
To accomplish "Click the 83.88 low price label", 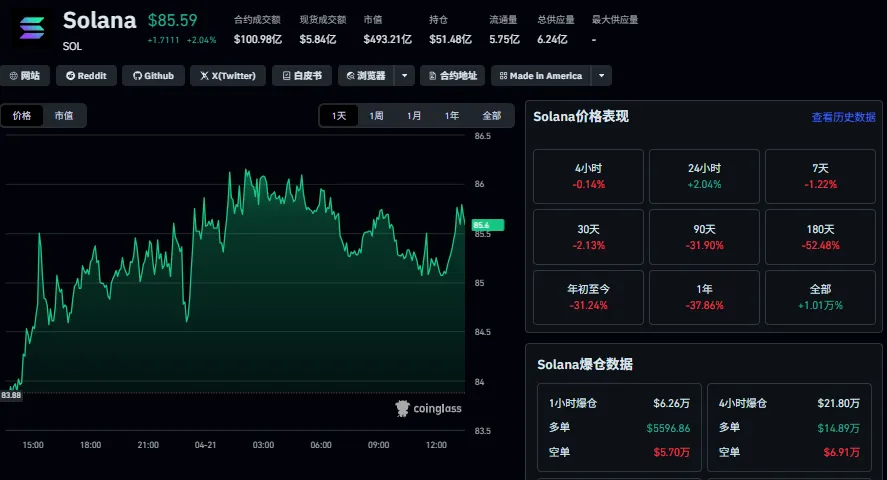I will point(11,395).
